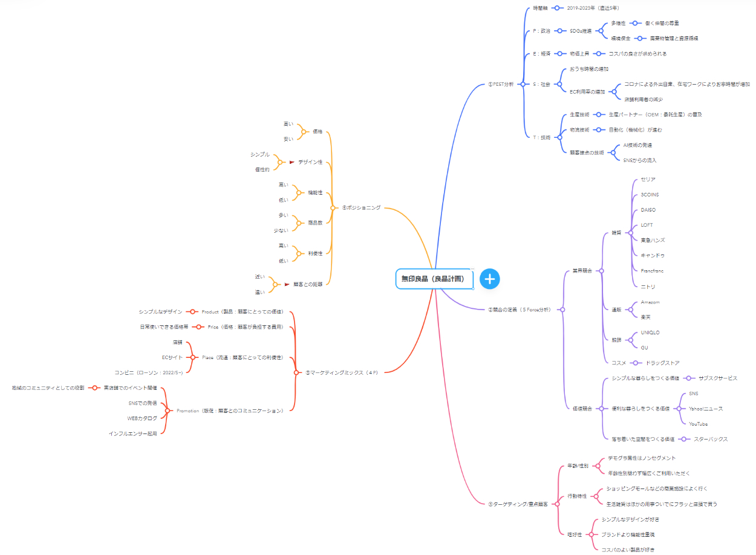The image size is (756, 555).
Task: Select the Amazon node
Action: (x=650, y=302)
